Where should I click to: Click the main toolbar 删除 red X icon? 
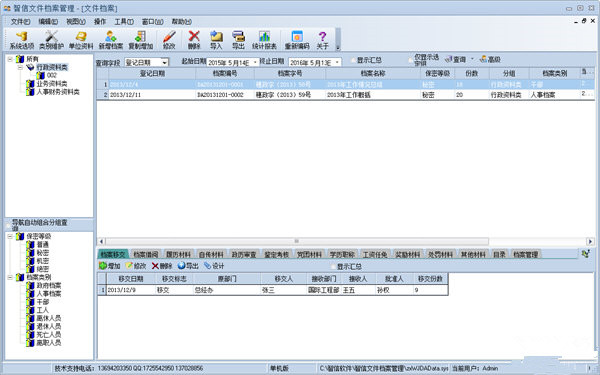coord(194,40)
